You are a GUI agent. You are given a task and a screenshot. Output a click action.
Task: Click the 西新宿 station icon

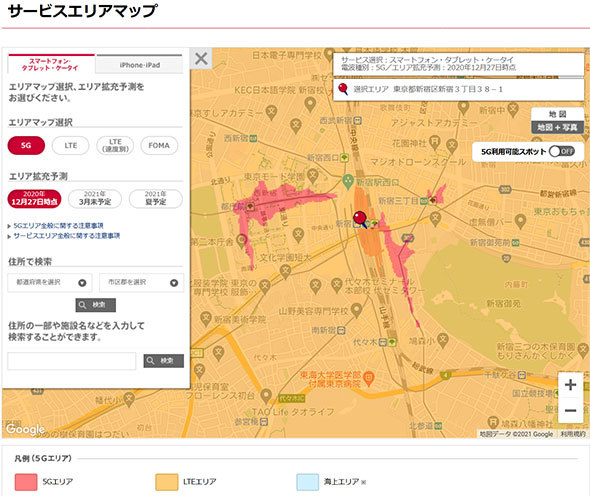pos(253,138)
